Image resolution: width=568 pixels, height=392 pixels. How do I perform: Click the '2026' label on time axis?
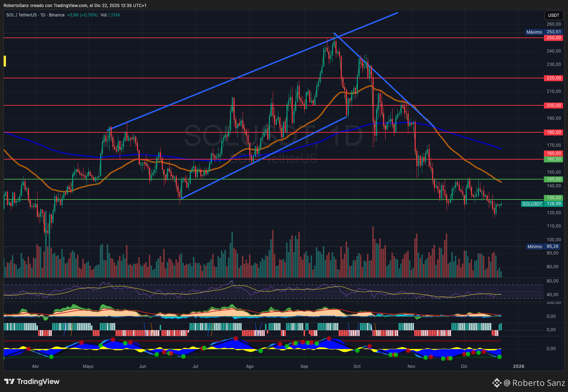518,366
